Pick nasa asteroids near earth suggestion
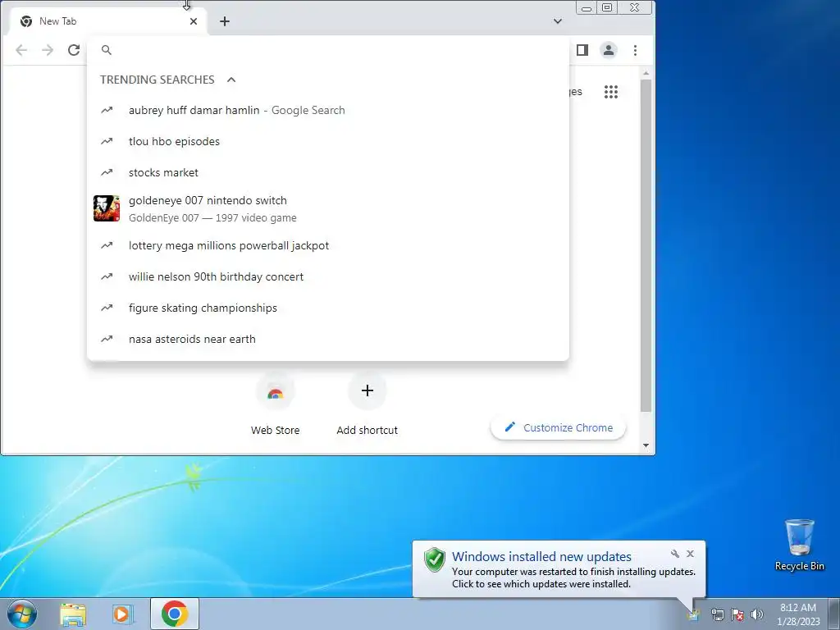 click(x=328, y=339)
